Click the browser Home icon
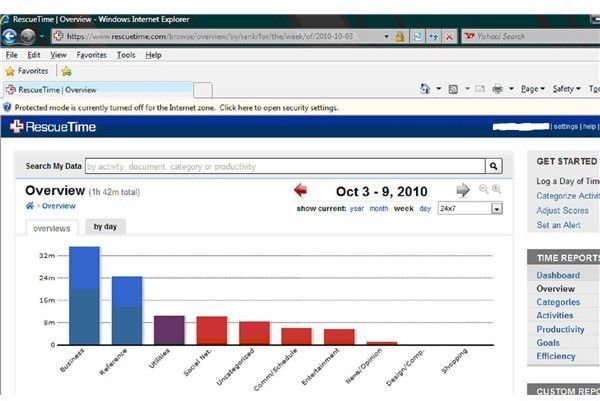The height and width of the screenshot is (401, 600). (425, 89)
